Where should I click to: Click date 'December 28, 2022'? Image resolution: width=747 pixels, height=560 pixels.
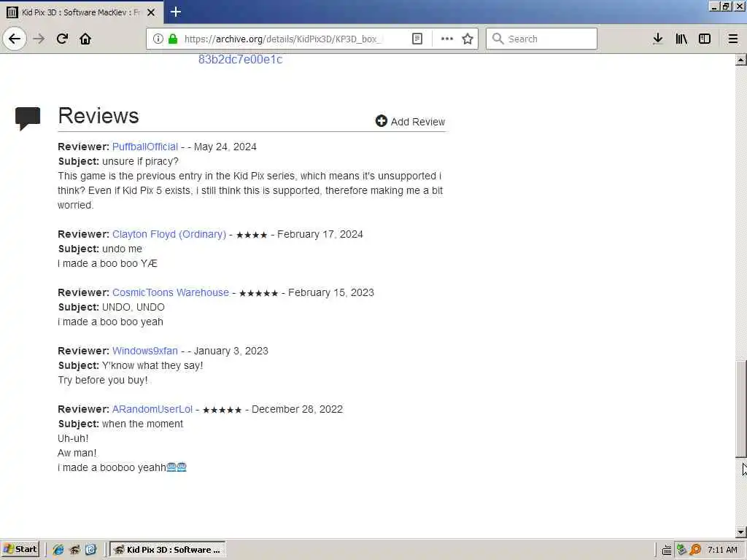coord(298,409)
